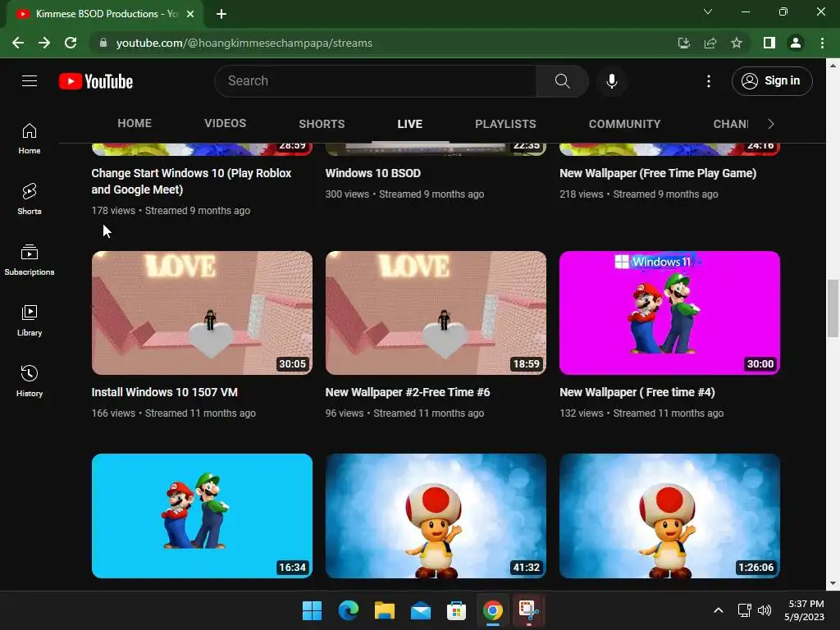Bookmark this page with the star icon
The height and width of the screenshot is (630, 840).
pyautogui.click(x=737, y=43)
